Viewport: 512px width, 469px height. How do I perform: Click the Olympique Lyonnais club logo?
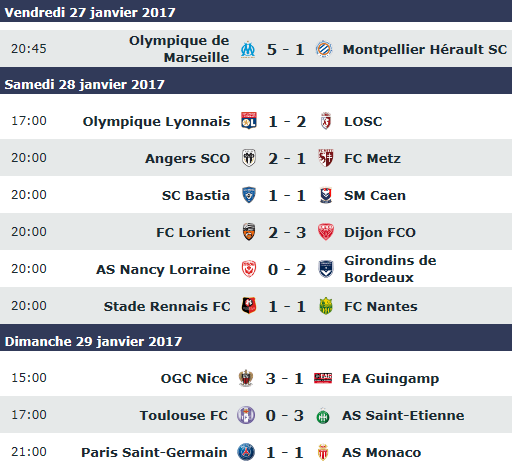(x=249, y=121)
